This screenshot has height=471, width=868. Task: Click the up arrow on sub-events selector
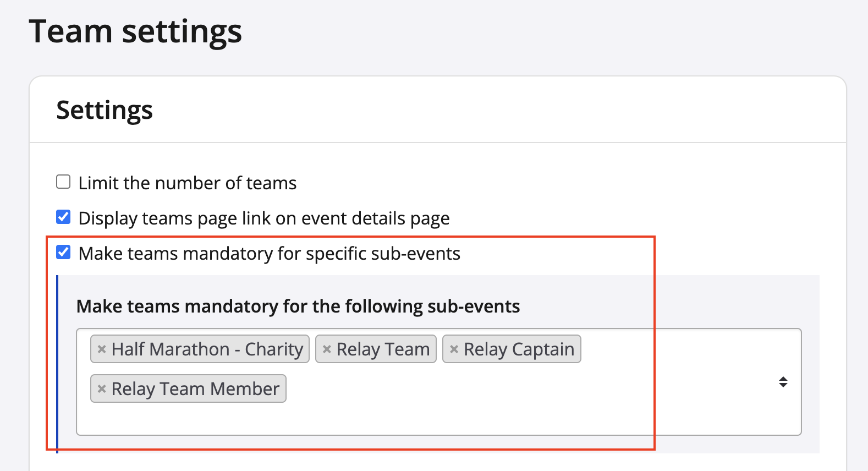tap(783, 378)
